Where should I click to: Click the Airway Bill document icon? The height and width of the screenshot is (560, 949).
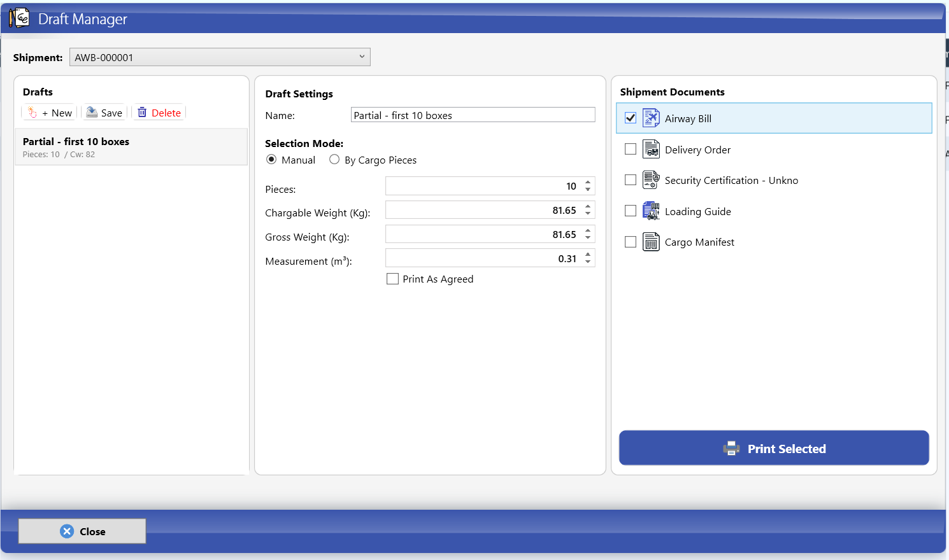tap(651, 118)
